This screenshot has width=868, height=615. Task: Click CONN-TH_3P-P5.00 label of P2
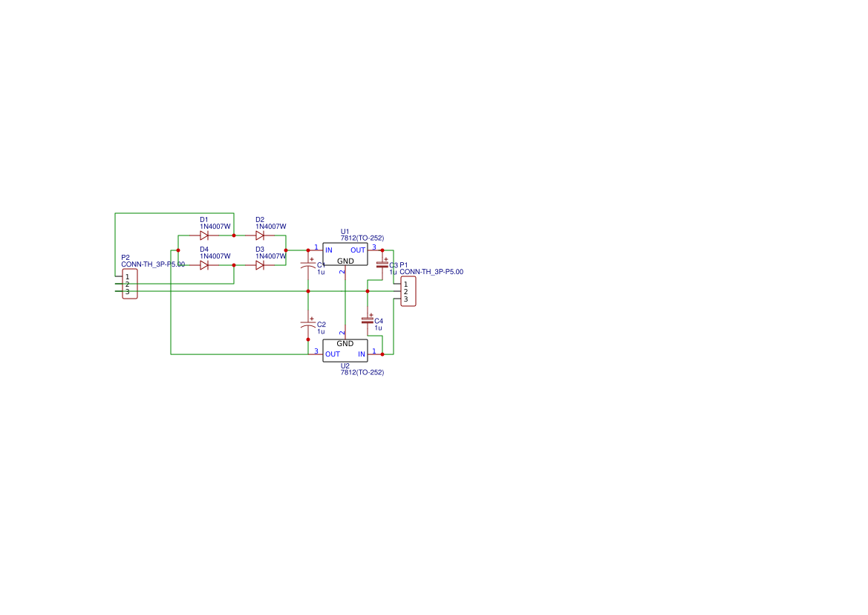point(153,264)
